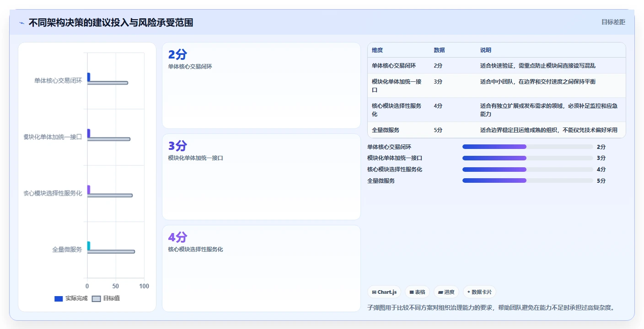Click chart axis label 单体核心交易闭环
Image resolution: width=644 pixels, height=329 pixels.
58,81
